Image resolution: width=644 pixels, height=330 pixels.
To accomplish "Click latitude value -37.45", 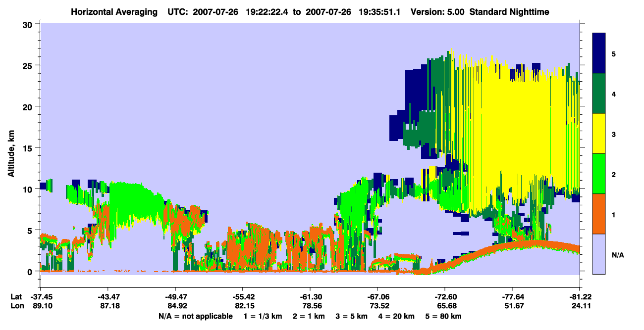I will [41, 297].
